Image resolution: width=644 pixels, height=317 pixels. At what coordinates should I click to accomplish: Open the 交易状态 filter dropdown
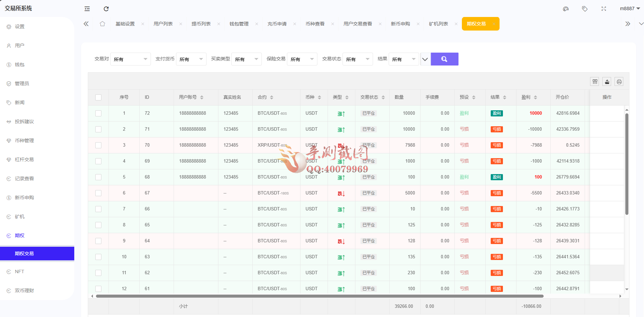[x=357, y=59]
